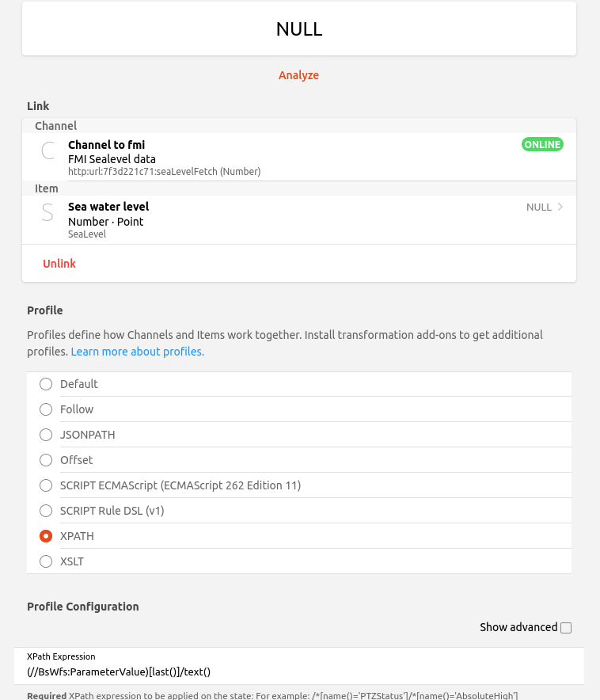Click the Channel to fmi 'C' avatar icon
Screen dimensions: 600x700
pyautogui.click(x=48, y=151)
